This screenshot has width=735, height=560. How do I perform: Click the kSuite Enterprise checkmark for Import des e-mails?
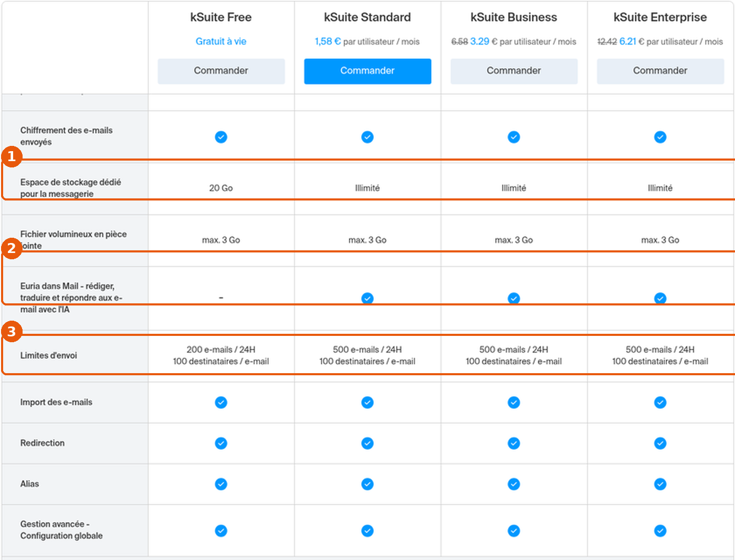(x=660, y=403)
